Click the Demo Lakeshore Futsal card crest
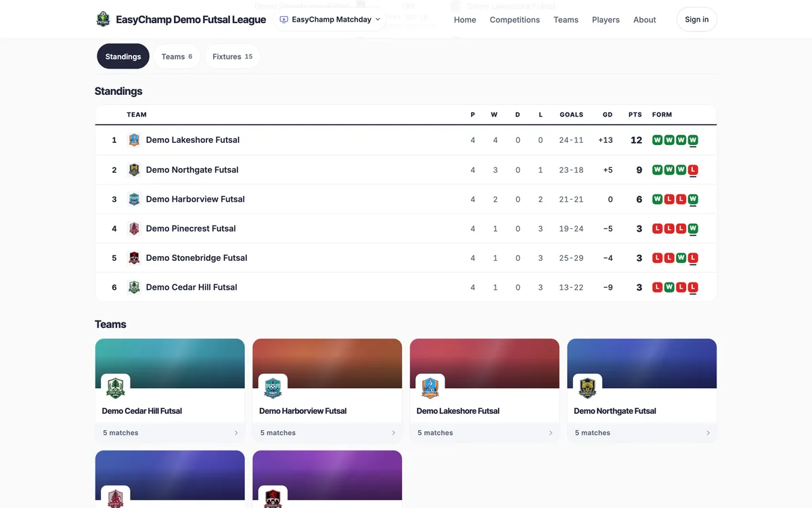The height and width of the screenshot is (508, 812). point(430,388)
